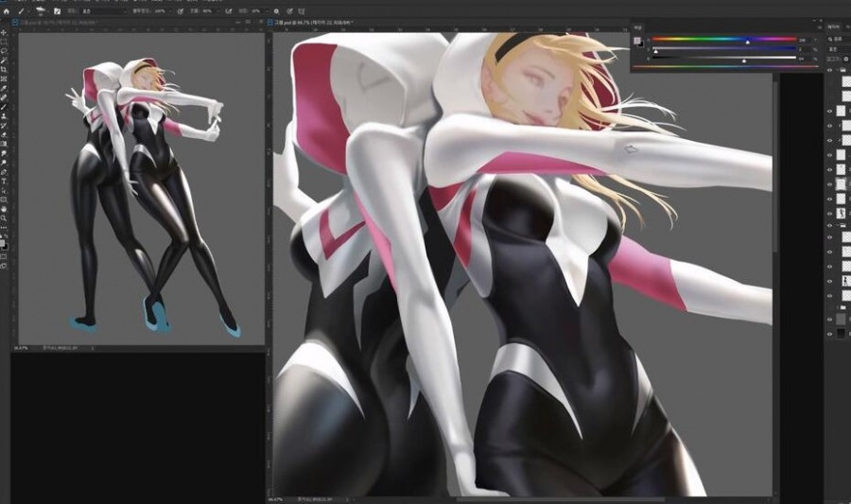Viewport: 851px width, 504px height.
Task: Select the Move tool
Action: (4, 32)
